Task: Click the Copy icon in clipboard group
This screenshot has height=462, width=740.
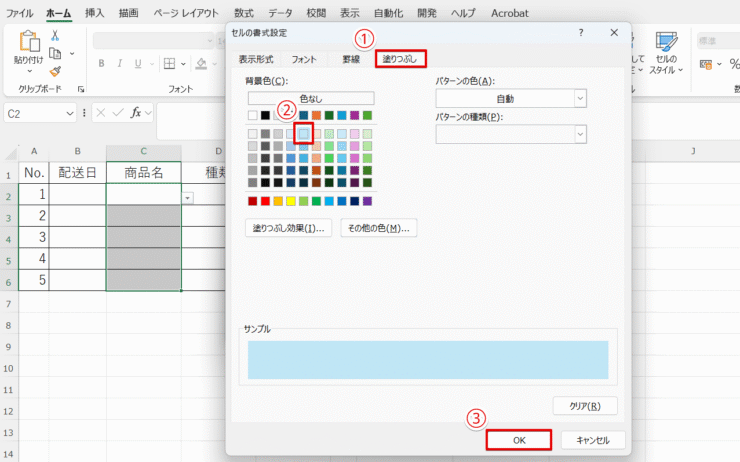Action: click(x=55, y=53)
